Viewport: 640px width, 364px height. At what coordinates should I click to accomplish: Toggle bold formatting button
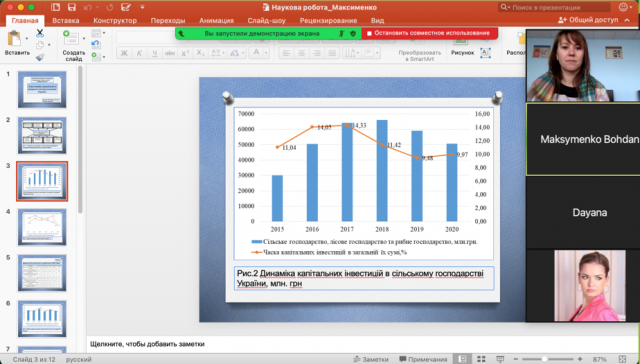pos(124,53)
